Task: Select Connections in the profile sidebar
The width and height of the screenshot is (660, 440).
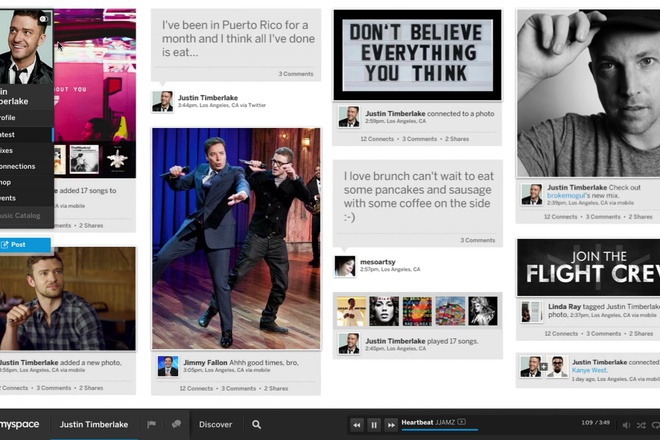Action: [18, 166]
